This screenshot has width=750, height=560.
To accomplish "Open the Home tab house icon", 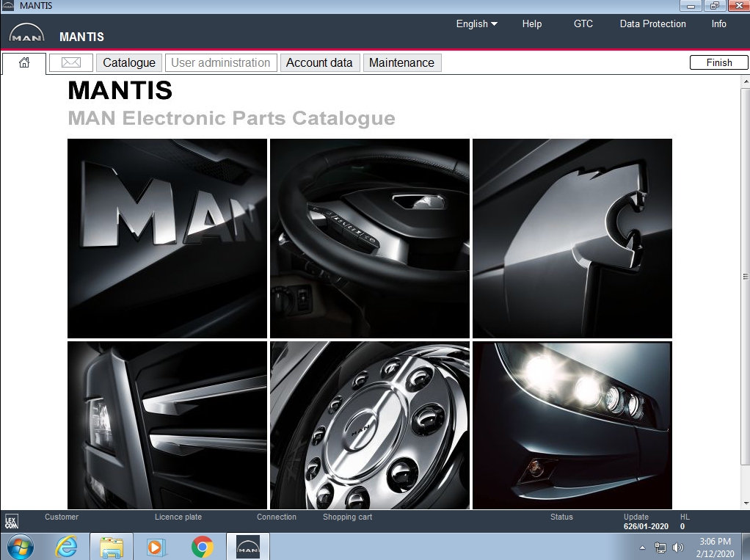I will (x=24, y=62).
